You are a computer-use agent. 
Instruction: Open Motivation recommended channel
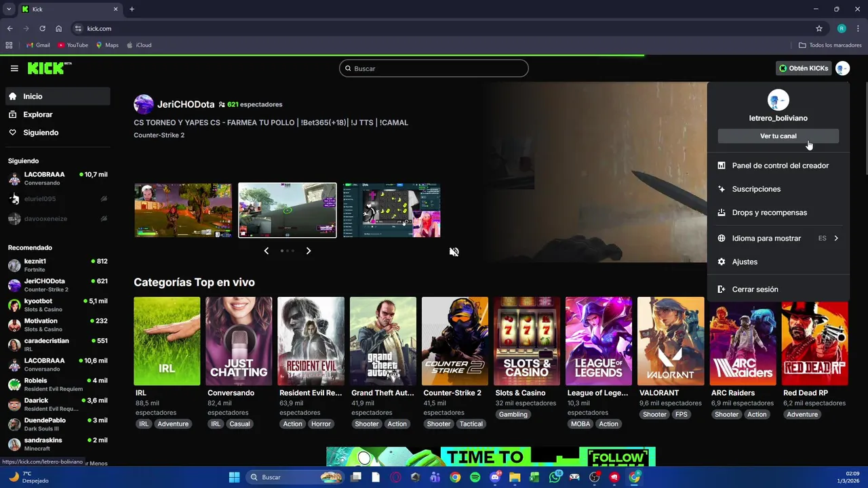click(58, 325)
